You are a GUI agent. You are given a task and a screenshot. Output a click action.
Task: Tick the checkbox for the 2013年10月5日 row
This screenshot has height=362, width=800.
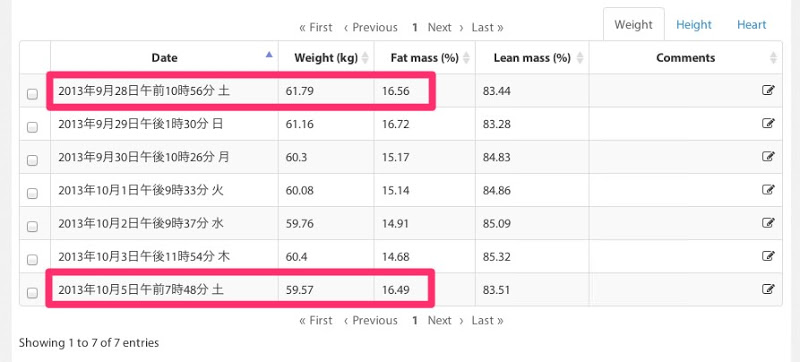click(x=32, y=293)
